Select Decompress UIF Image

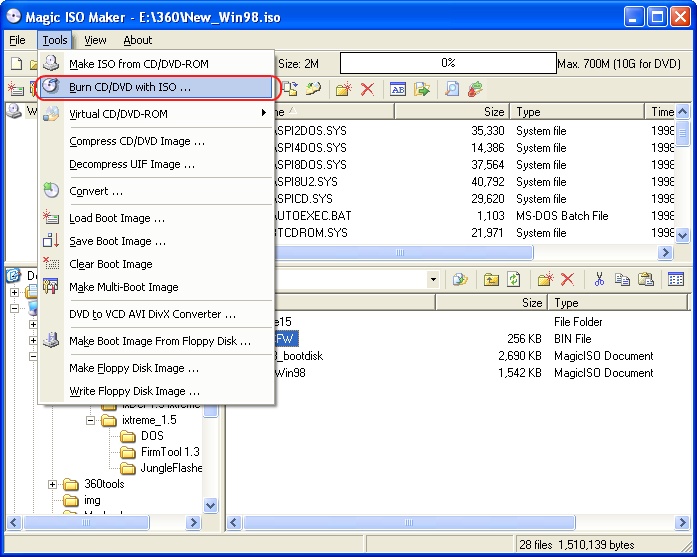(x=156, y=164)
